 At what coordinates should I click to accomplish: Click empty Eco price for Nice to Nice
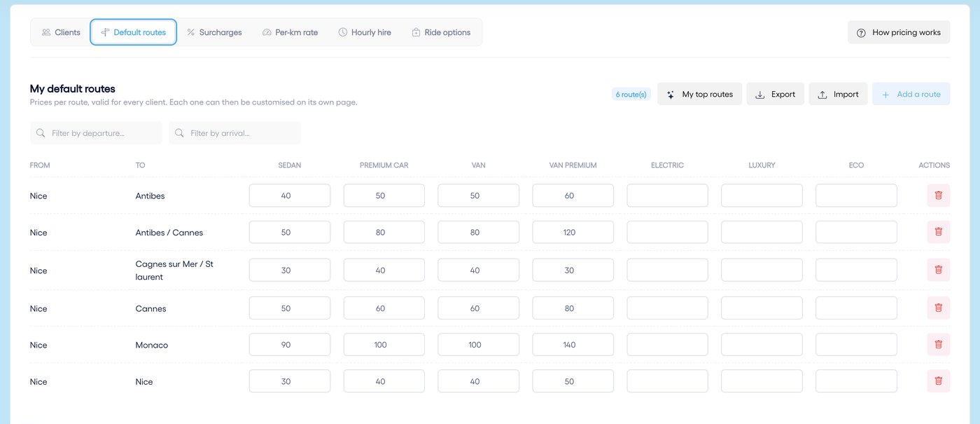856,381
